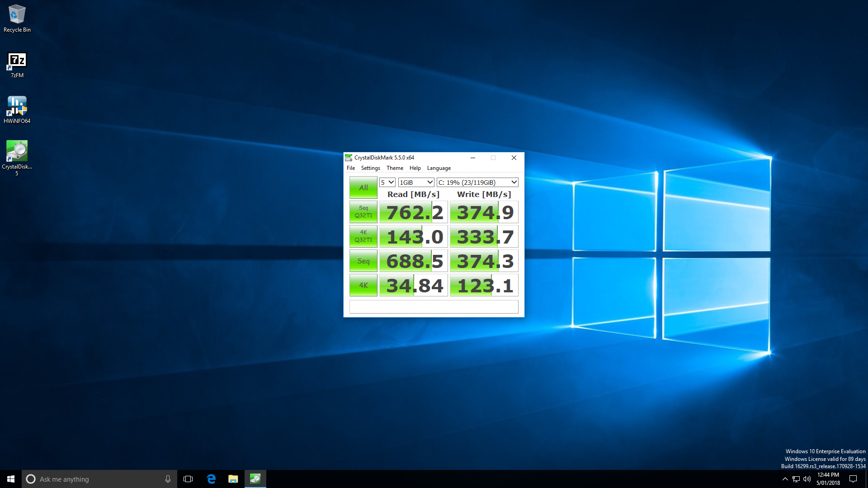Image resolution: width=868 pixels, height=488 pixels.
Task: Launch Microsoft Edge from the taskbar
Action: click(x=211, y=479)
